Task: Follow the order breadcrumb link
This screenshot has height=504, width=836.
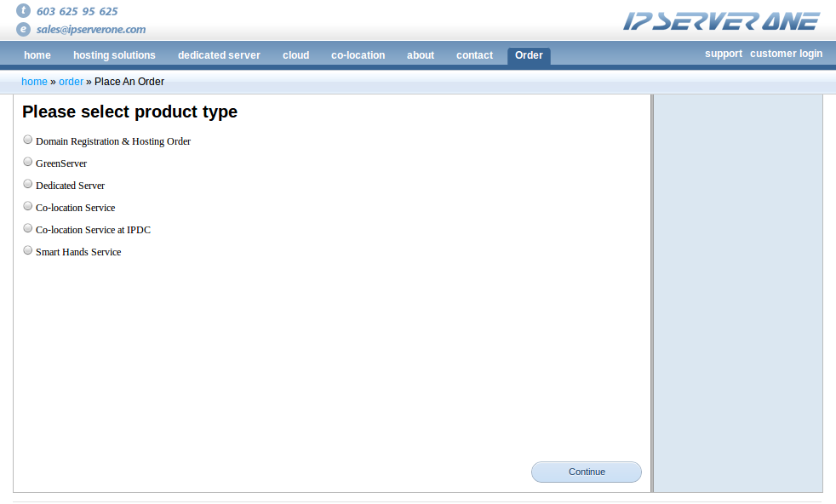Action: (x=71, y=82)
